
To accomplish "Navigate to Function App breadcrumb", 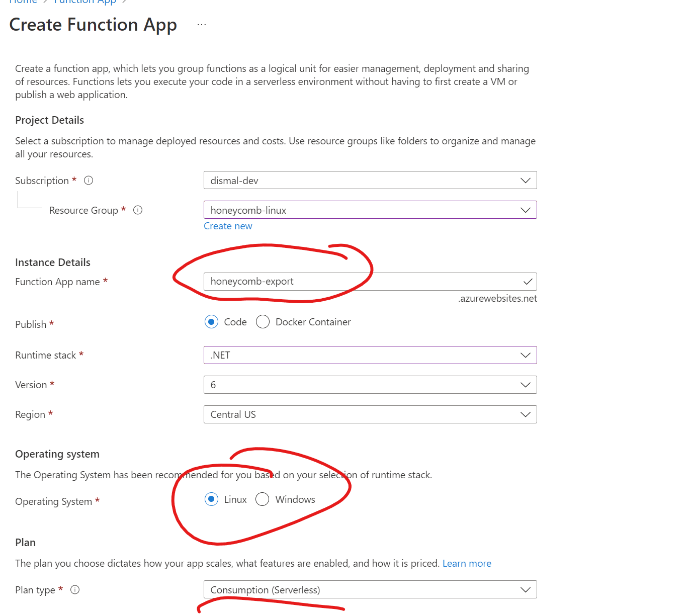I will point(84,2).
